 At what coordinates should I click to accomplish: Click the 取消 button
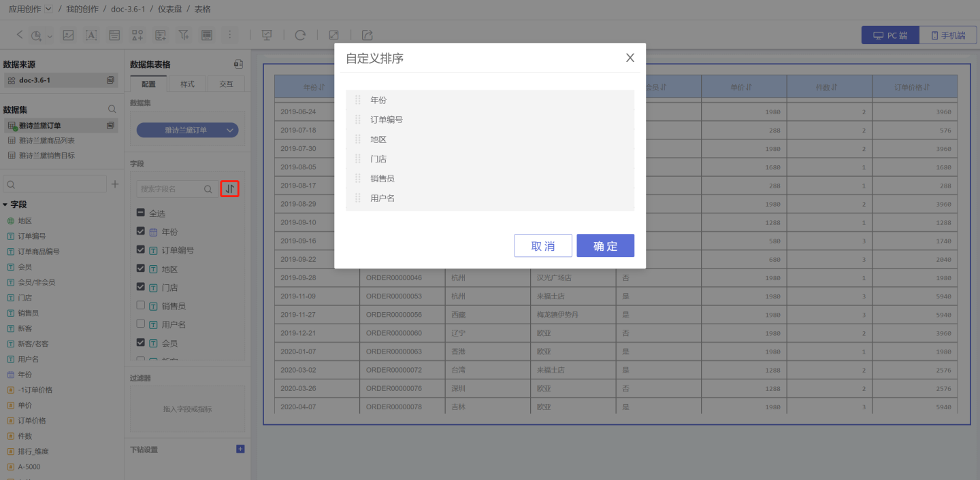click(x=543, y=246)
